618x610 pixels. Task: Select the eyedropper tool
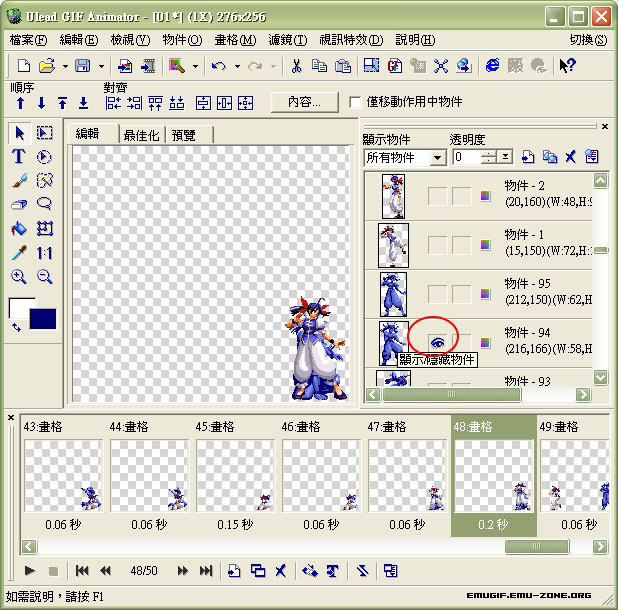click(x=19, y=253)
